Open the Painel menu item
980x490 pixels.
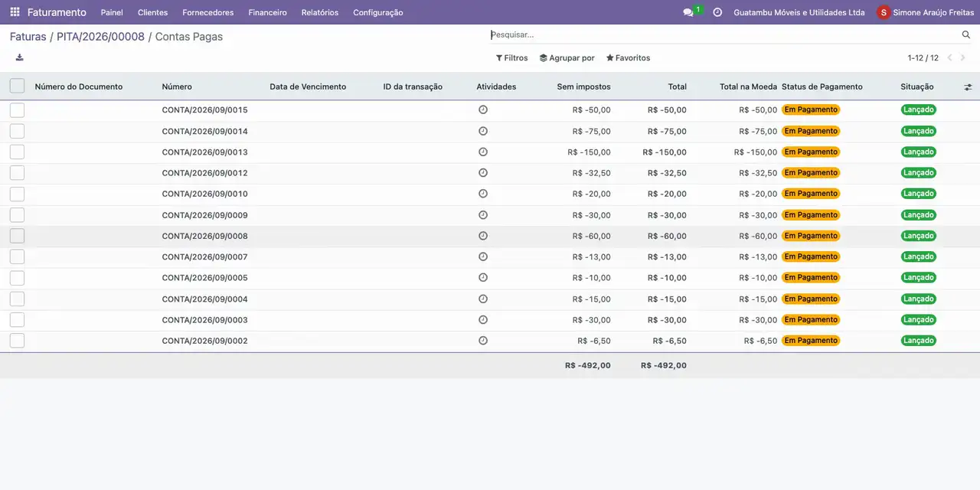pos(112,12)
